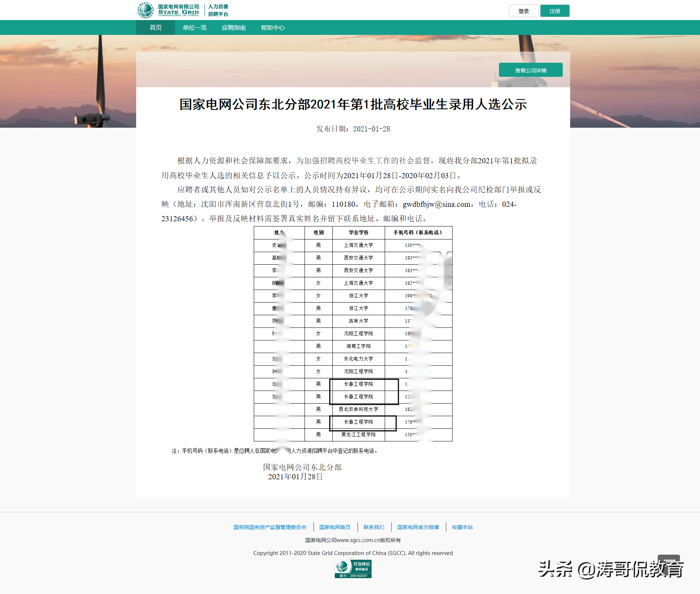Click the www.sgcc.com.cn copyright link

tap(352, 540)
